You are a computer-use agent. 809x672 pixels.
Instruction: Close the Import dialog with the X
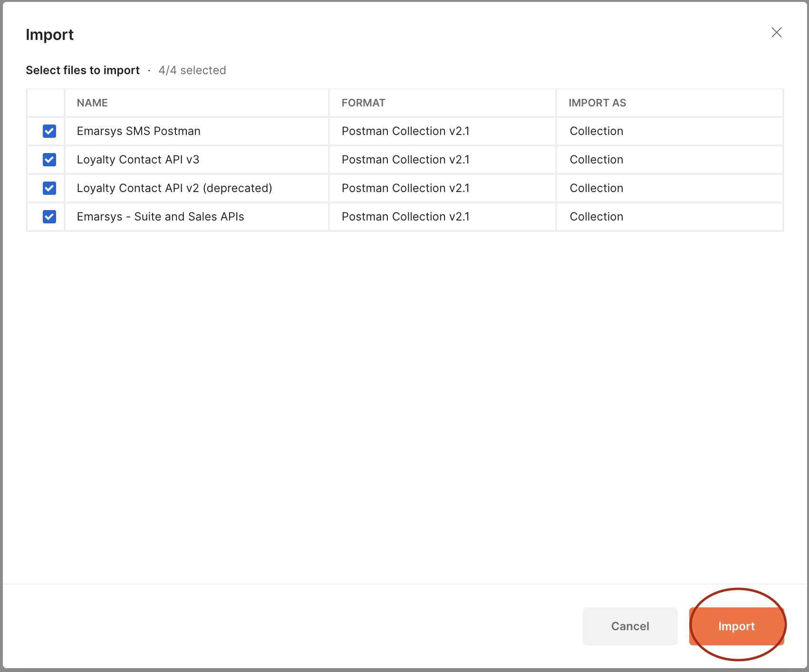pyautogui.click(x=776, y=32)
